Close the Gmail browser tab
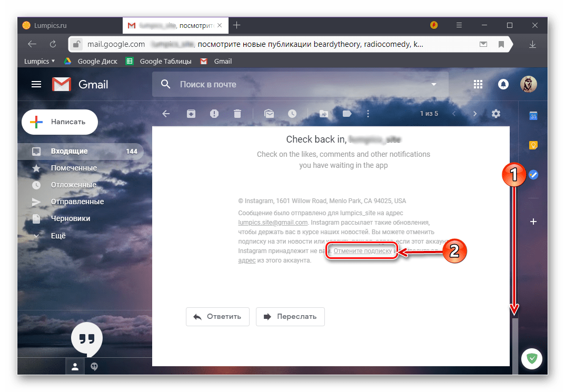 click(220, 25)
